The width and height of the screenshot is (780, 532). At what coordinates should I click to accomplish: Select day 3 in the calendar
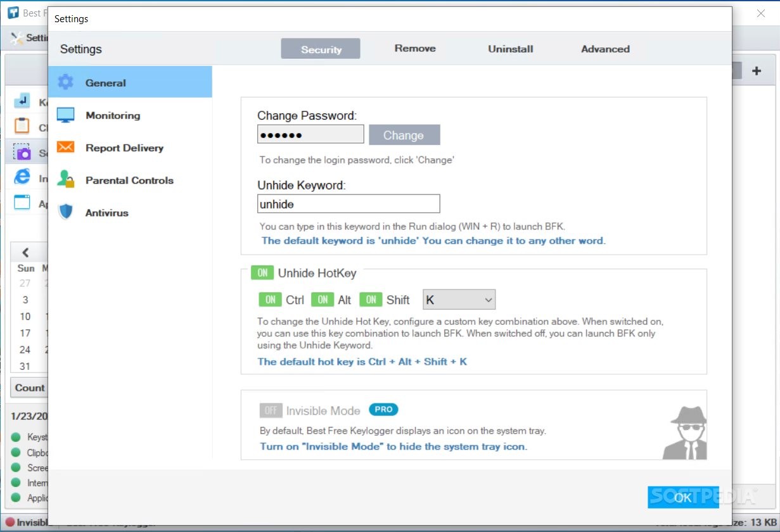point(25,300)
